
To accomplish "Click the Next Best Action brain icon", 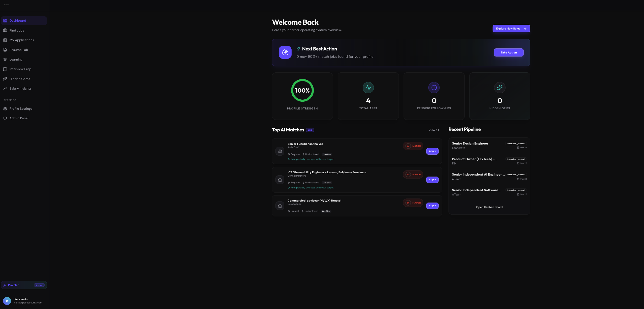I will (x=285, y=52).
